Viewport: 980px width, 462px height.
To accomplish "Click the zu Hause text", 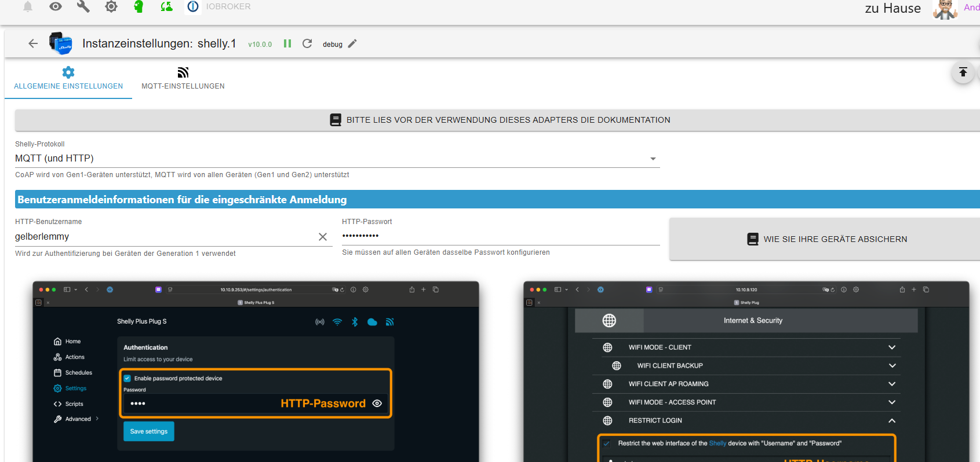I will pos(893,8).
